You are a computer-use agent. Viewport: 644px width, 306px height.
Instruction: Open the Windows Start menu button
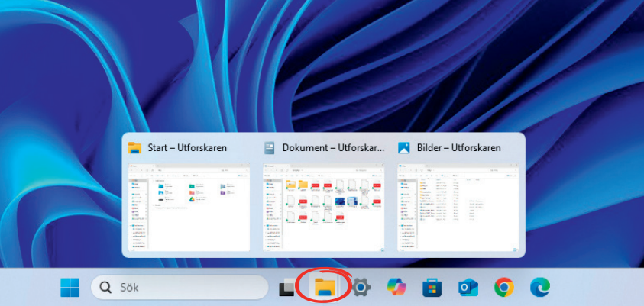pos(70,288)
